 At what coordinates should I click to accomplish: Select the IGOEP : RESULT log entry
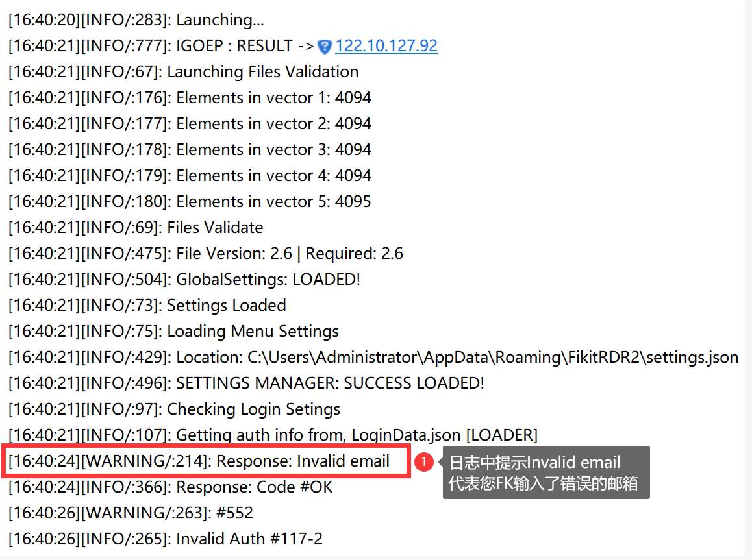(223, 45)
